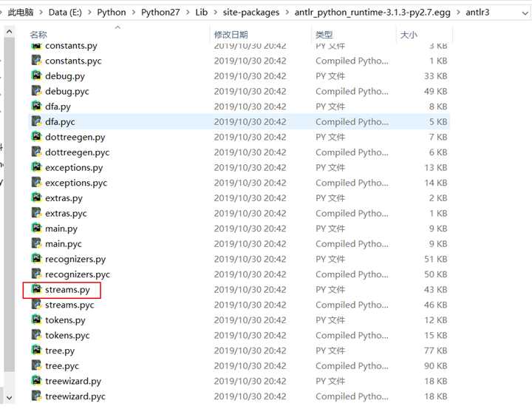Click the extras.pyc file icon

coord(36,213)
